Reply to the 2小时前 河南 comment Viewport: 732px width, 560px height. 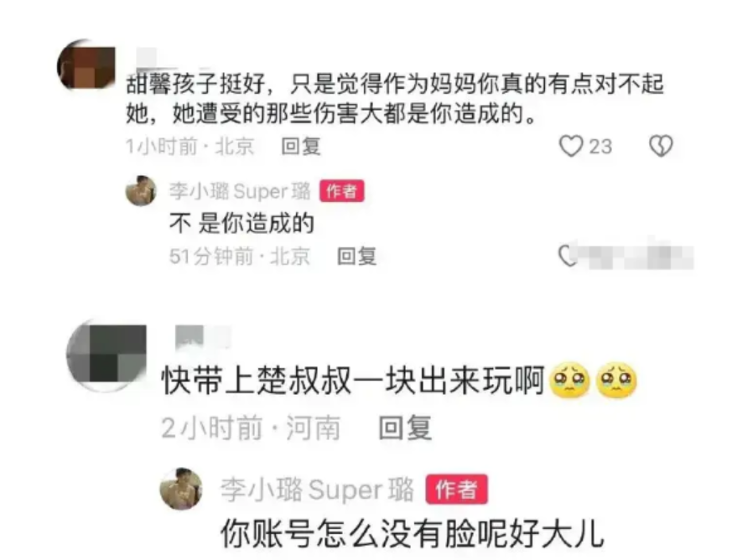click(x=405, y=428)
